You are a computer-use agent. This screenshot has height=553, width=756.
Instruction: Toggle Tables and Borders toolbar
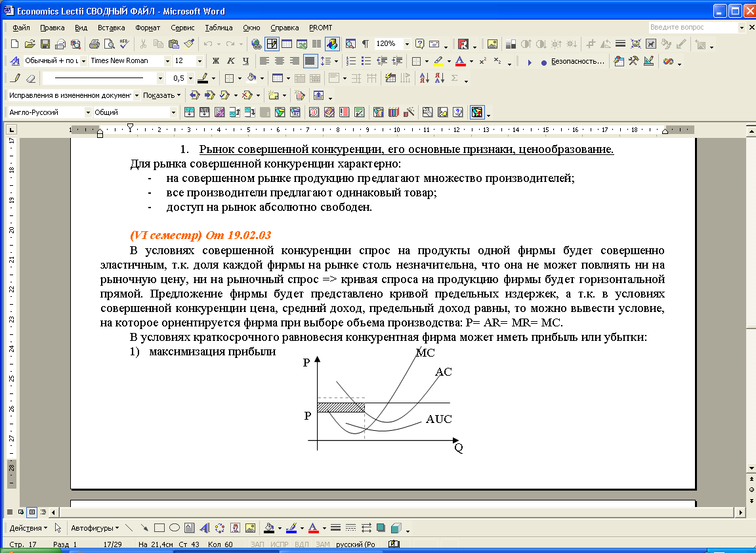tap(272, 44)
